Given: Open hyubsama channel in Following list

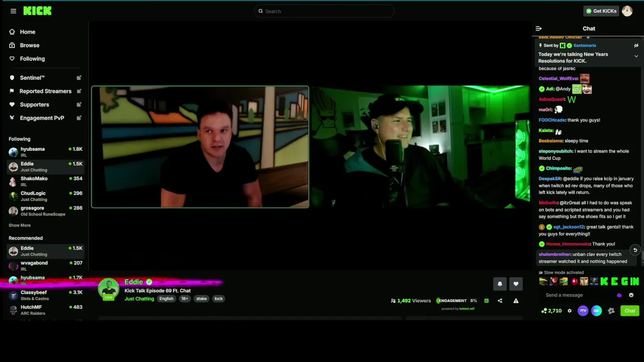Looking at the screenshot, I should [x=45, y=152].
